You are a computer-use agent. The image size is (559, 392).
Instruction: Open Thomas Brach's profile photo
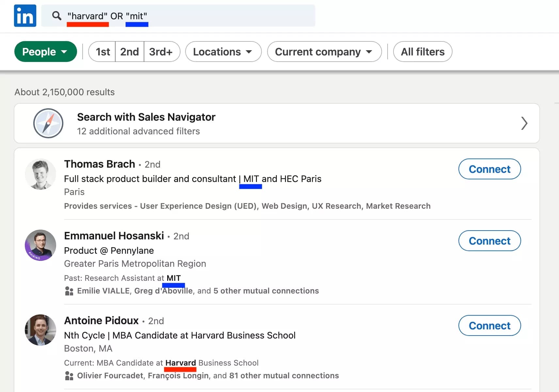tap(40, 174)
